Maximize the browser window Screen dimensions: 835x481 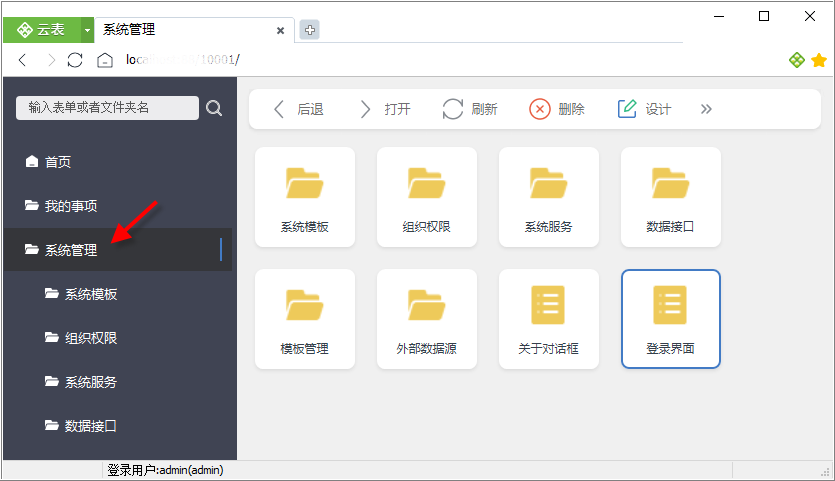click(764, 17)
